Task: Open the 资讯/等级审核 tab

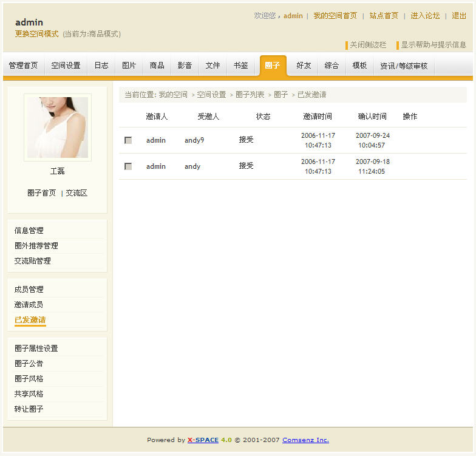Action: pyautogui.click(x=404, y=66)
